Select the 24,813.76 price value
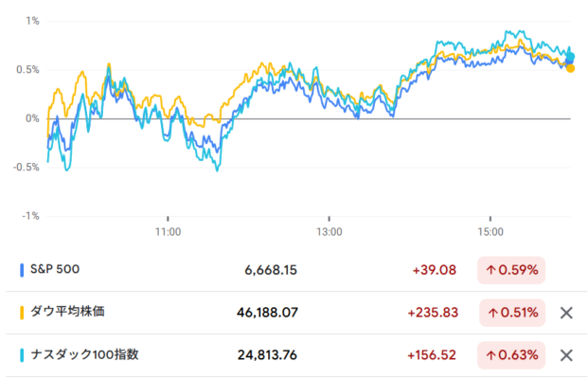 (267, 355)
